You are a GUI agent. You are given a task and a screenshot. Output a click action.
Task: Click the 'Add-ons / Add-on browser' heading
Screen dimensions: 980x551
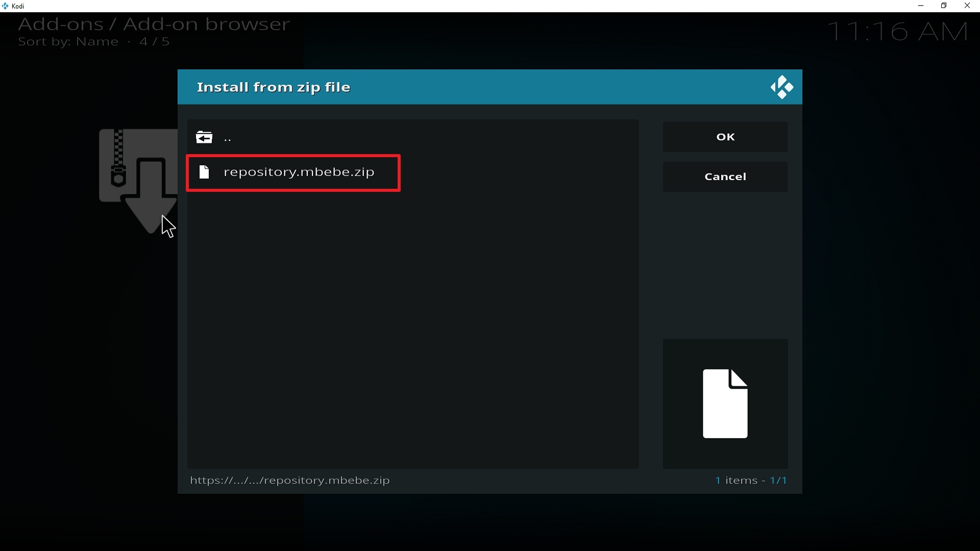[x=154, y=24]
